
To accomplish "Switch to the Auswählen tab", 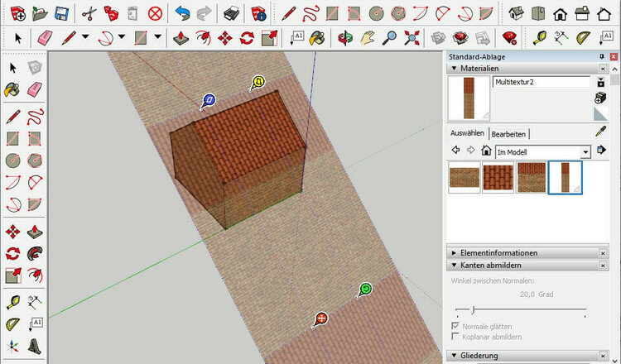I will click(468, 133).
